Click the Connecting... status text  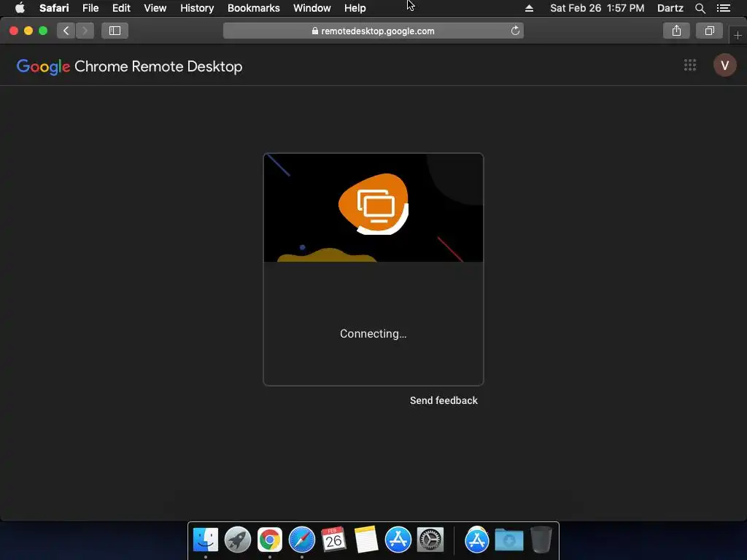(x=373, y=334)
